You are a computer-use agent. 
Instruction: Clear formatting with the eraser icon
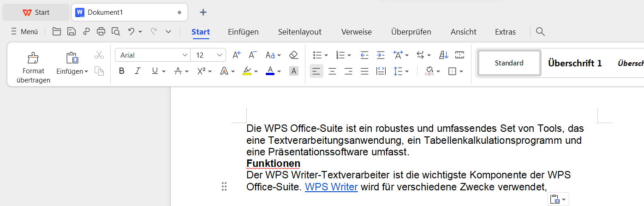(x=293, y=55)
